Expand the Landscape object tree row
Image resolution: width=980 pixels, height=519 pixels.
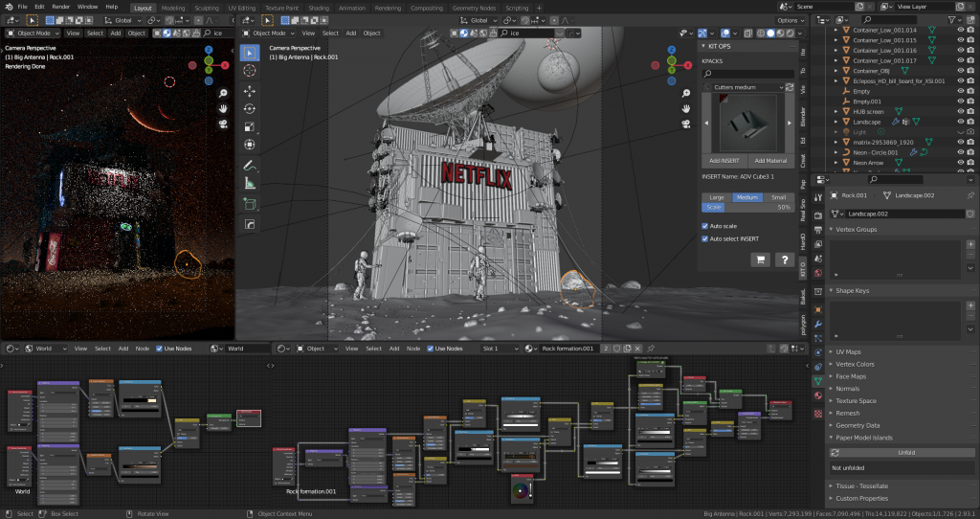(x=836, y=122)
